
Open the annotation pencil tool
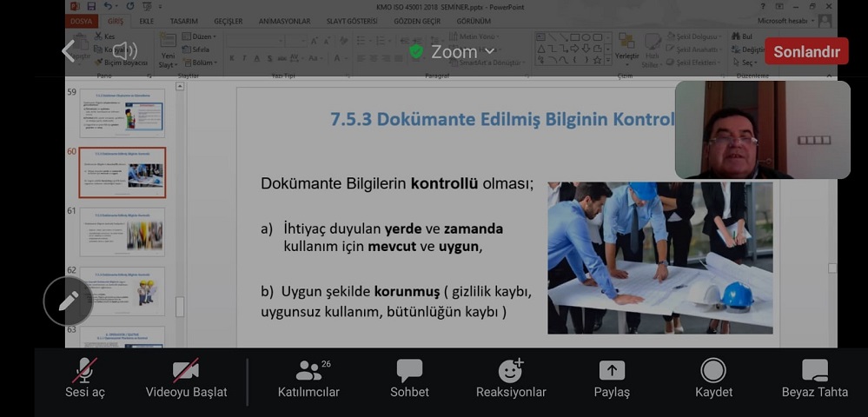(x=69, y=301)
